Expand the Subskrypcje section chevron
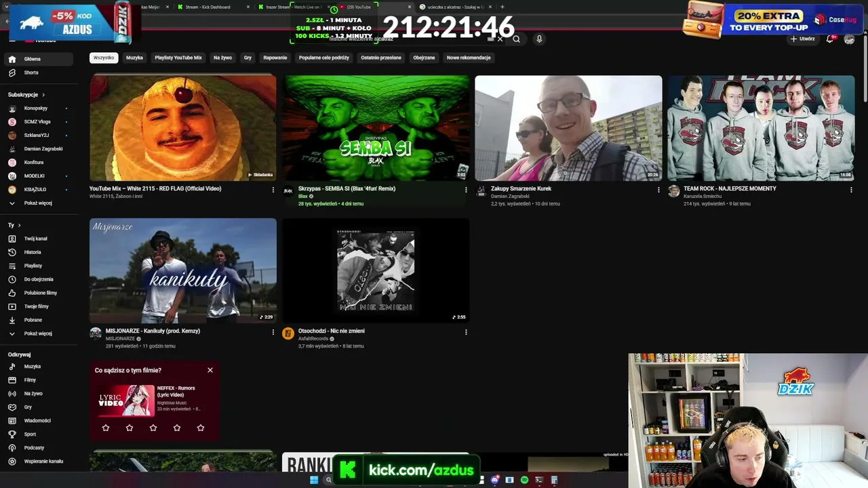 (x=43, y=95)
